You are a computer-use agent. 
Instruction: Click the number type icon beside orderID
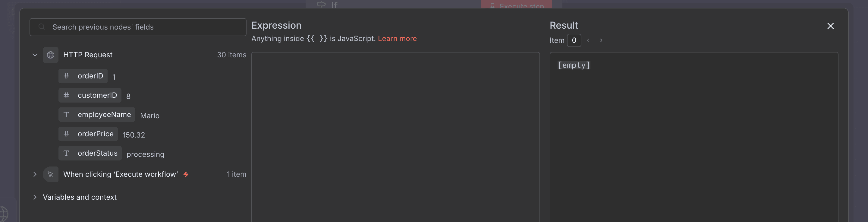[x=66, y=76]
